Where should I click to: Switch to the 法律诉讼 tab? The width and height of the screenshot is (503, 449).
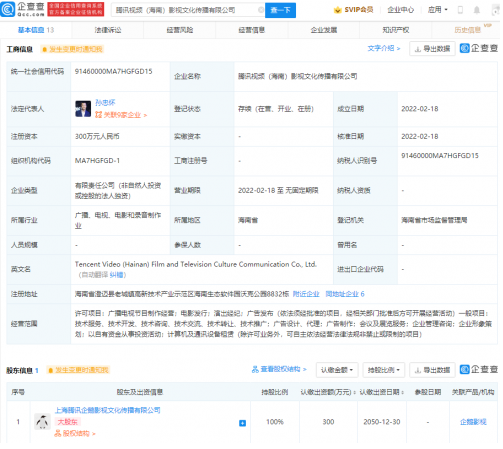coord(108,30)
